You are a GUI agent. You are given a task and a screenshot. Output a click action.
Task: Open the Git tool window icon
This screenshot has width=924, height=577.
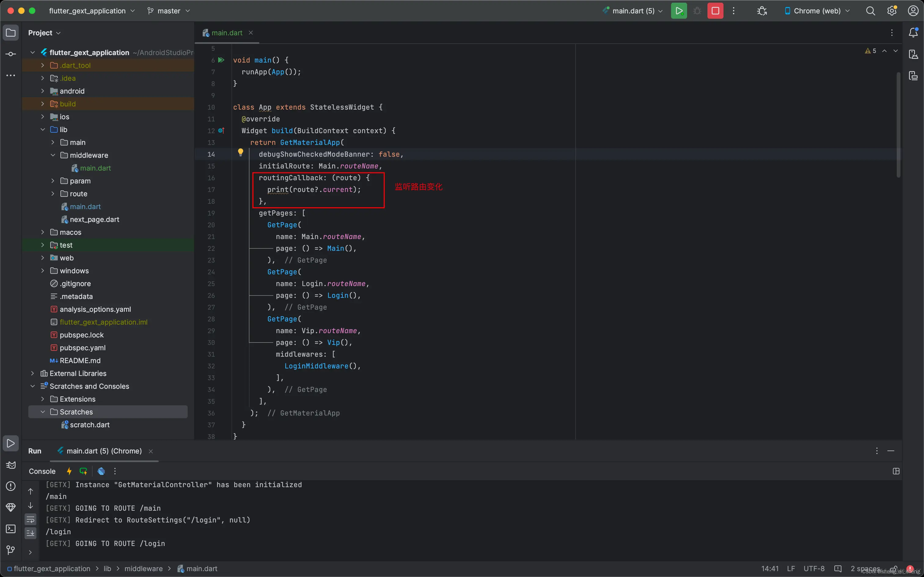tap(11, 550)
